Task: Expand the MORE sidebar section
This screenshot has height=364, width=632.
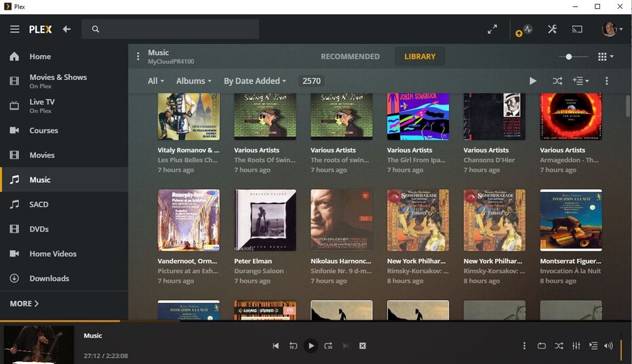Action: point(24,304)
